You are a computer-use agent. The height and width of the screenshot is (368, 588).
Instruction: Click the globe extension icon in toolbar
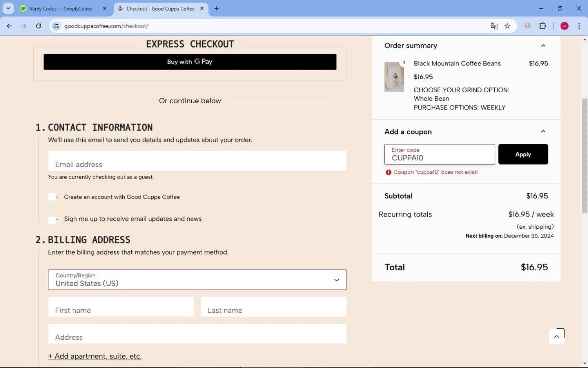(x=528, y=26)
